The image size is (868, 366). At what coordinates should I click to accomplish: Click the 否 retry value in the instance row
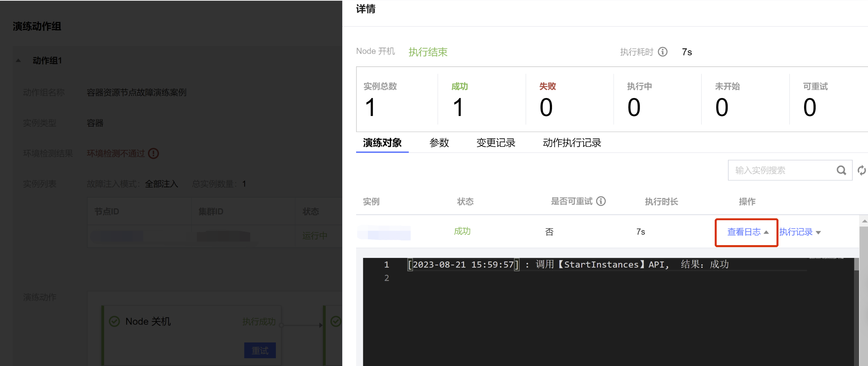coord(549,232)
